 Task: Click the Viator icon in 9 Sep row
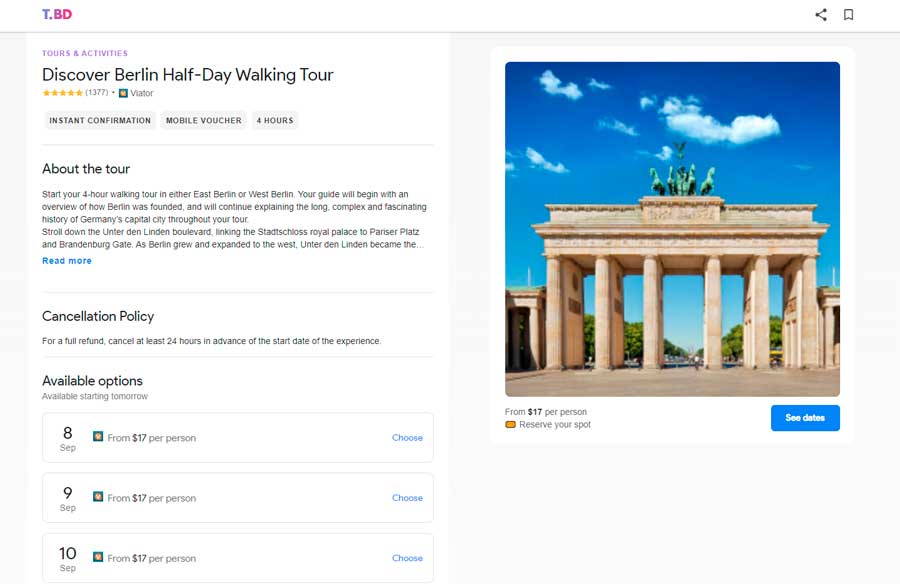pos(98,497)
